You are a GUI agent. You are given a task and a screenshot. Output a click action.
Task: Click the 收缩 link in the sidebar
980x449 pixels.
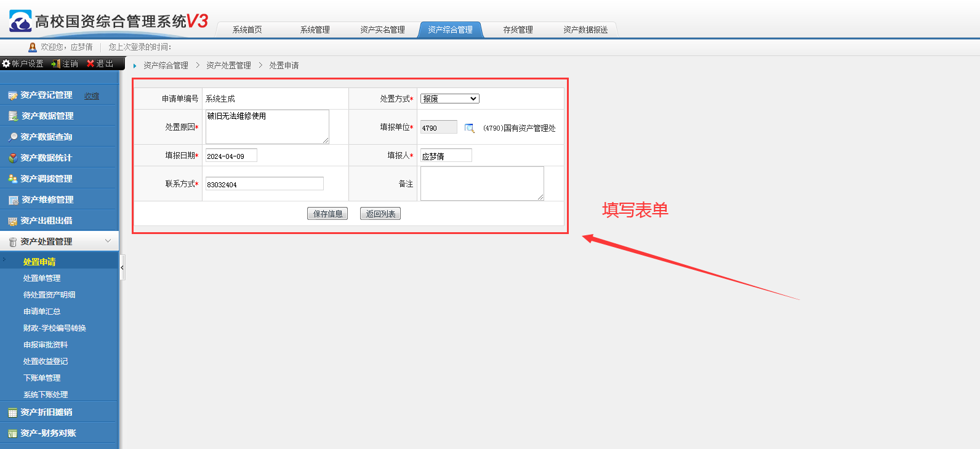[92, 96]
